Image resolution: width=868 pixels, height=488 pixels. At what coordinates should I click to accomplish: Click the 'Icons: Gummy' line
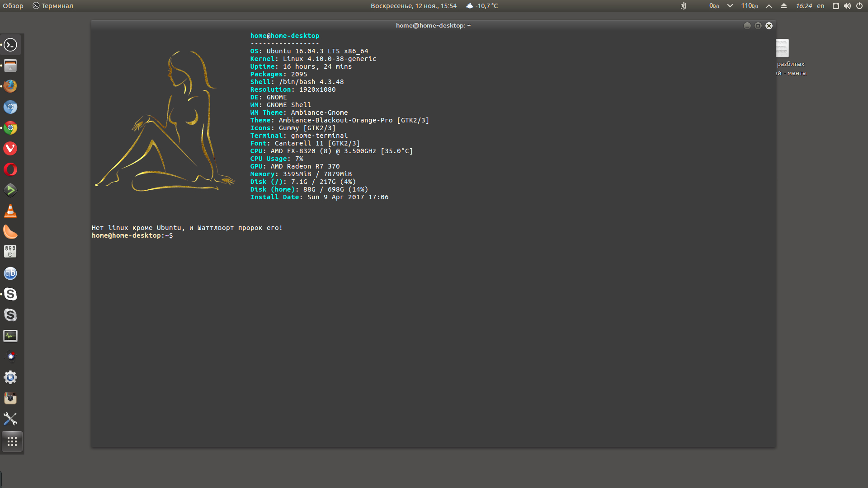[x=293, y=128]
